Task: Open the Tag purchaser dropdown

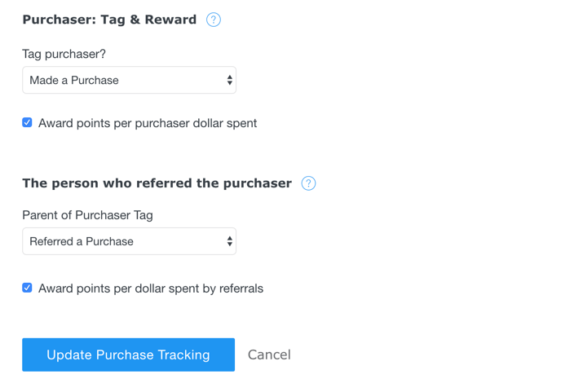Action: pyautogui.click(x=129, y=81)
